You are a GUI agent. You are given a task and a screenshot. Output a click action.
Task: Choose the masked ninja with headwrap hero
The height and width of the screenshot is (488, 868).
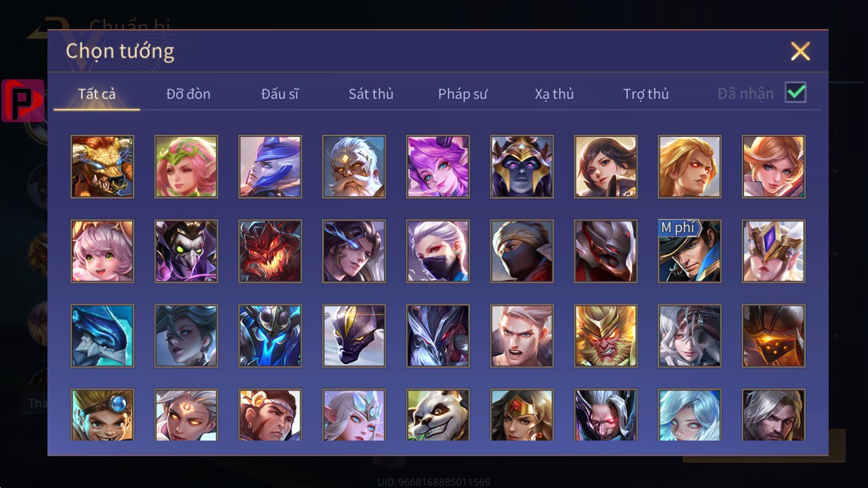tap(522, 251)
